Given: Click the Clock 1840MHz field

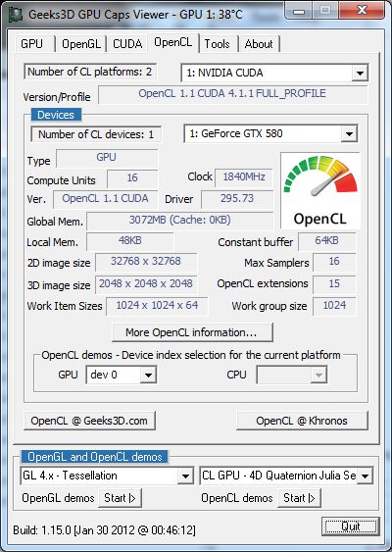Looking at the screenshot, I should tap(243, 177).
